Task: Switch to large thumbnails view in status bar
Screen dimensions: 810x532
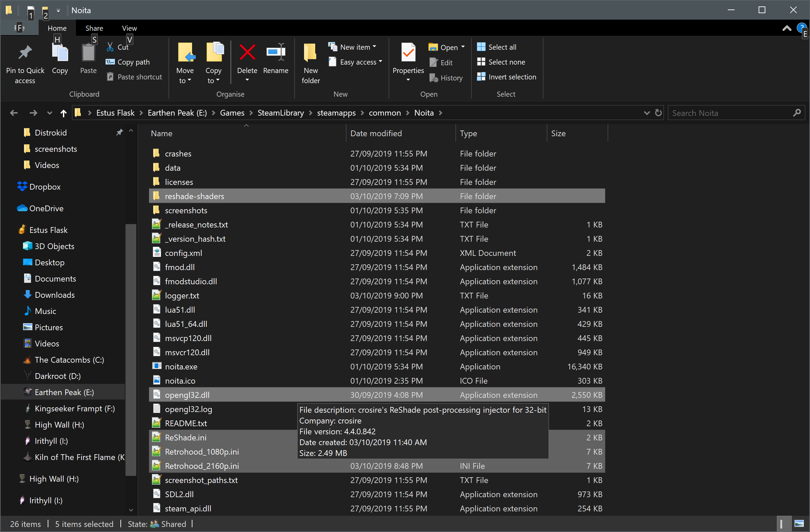Action: coord(799,524)
